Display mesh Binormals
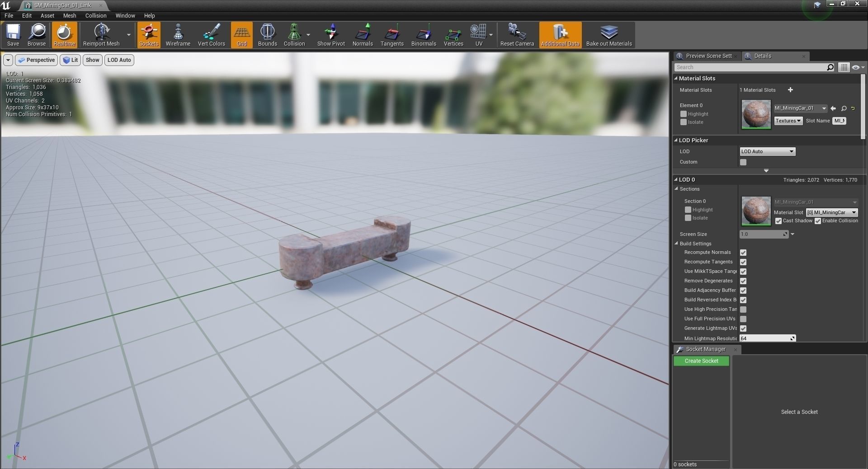Image resolution: width=868 pixels, height=469 pixels. [x=424, y=35]
